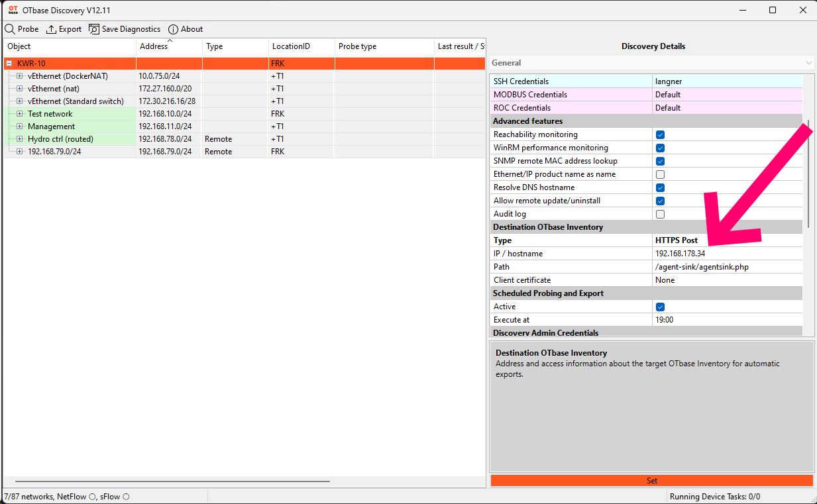Click the Save Diagnostics icon
Image resolution: width=817 pixels, height=504 pixels.
click(94, 29)
